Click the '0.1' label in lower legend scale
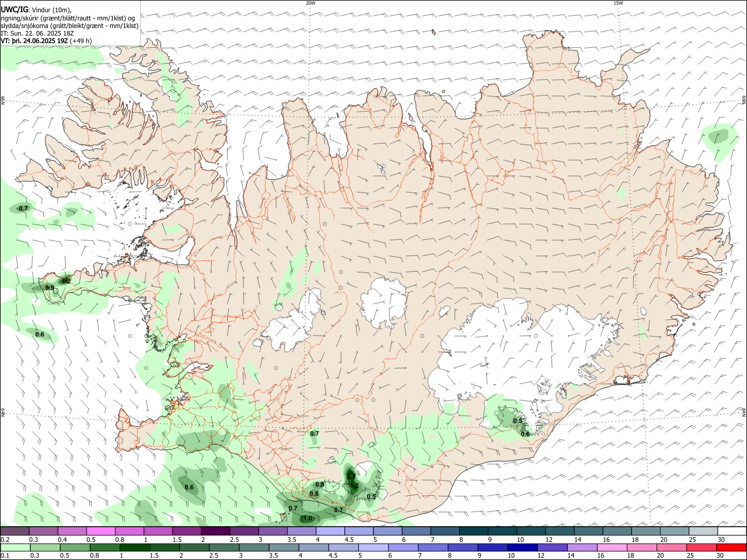This screenshot has height=560, width=747. coord(5,555)
